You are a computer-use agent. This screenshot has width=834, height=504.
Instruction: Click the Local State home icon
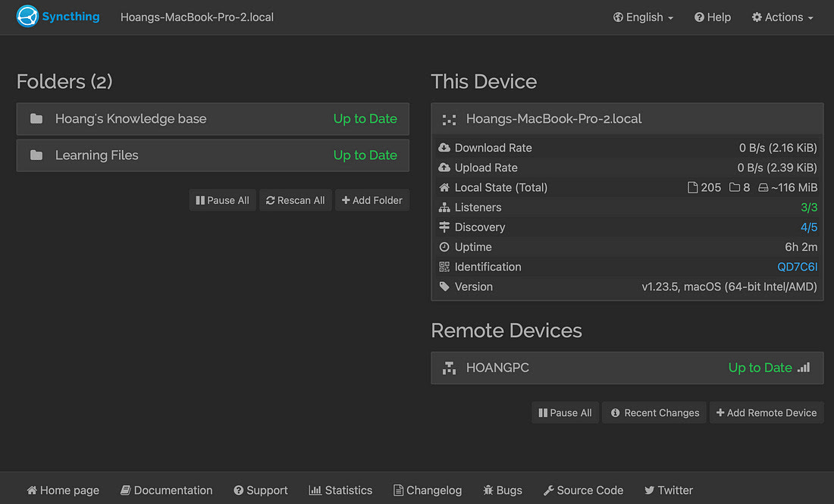click(x=444, y=187)
